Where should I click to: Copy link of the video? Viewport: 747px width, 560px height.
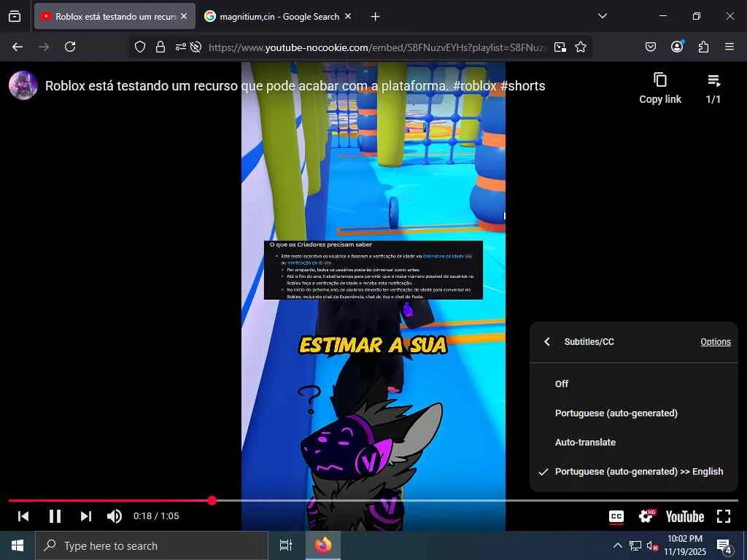pyautogui.click(x=659, y=88)
